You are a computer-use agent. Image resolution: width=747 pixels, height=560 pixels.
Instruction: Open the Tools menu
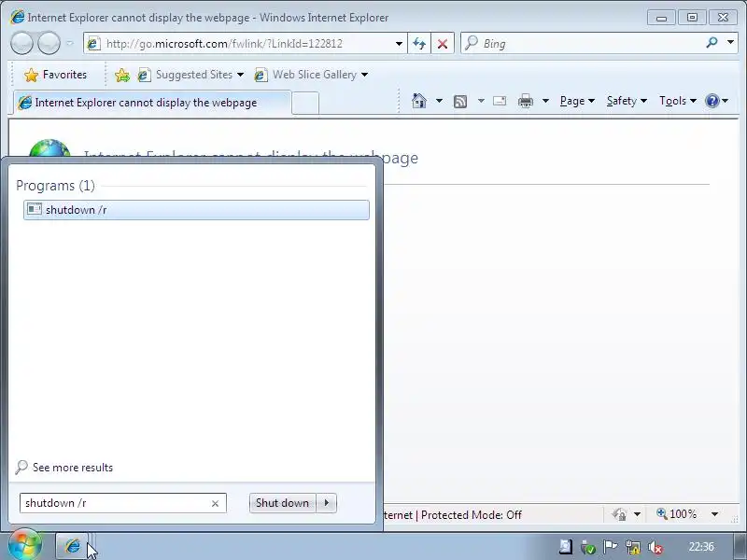[678, 101]
